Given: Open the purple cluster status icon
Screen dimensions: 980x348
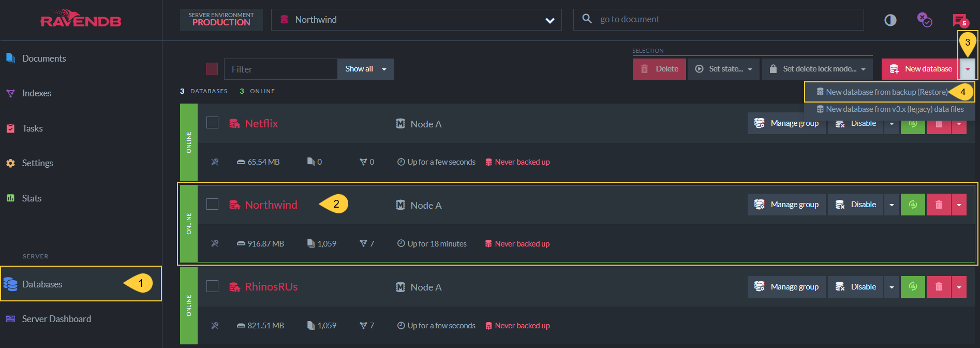Looking at the screenshot, I should [925, 20].
